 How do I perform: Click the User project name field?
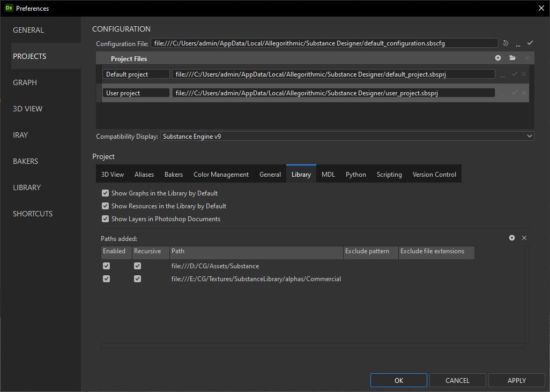(x=136, y=93)
